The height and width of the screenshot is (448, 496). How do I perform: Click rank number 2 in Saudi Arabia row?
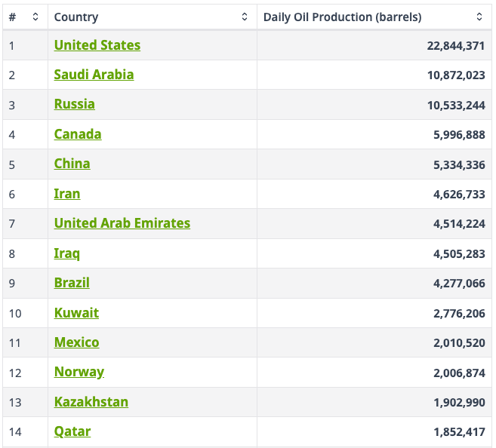pyautogui.click(x=12, y=75)
